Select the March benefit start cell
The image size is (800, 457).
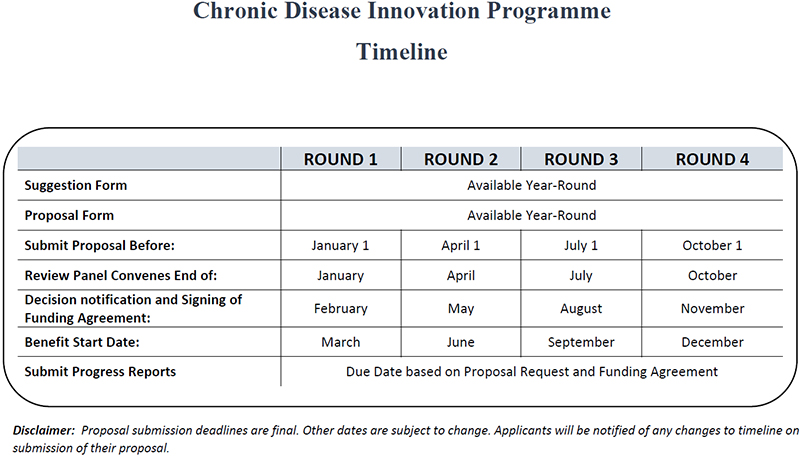point(340,342)
